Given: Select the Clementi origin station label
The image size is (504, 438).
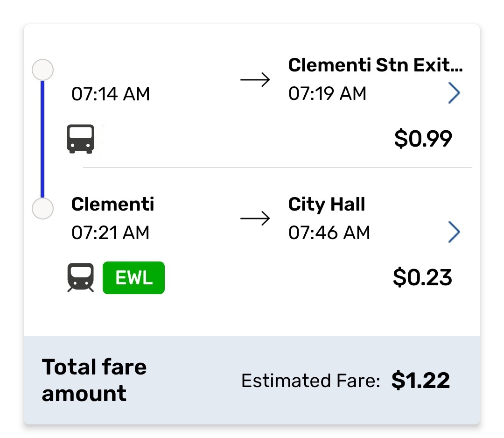Looking at the screenshot, I should pyautogui.click(x=112, y=205).
